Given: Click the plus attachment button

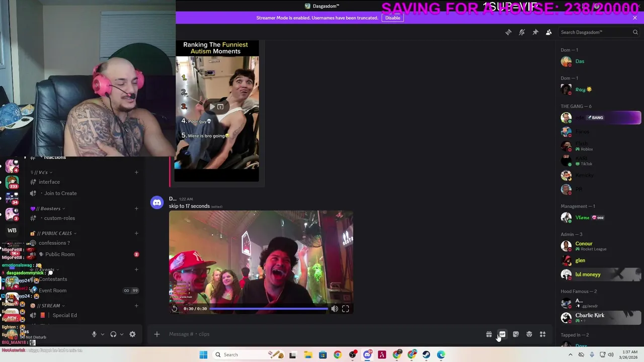Looking at the screenshot, I should coord(157,334).
